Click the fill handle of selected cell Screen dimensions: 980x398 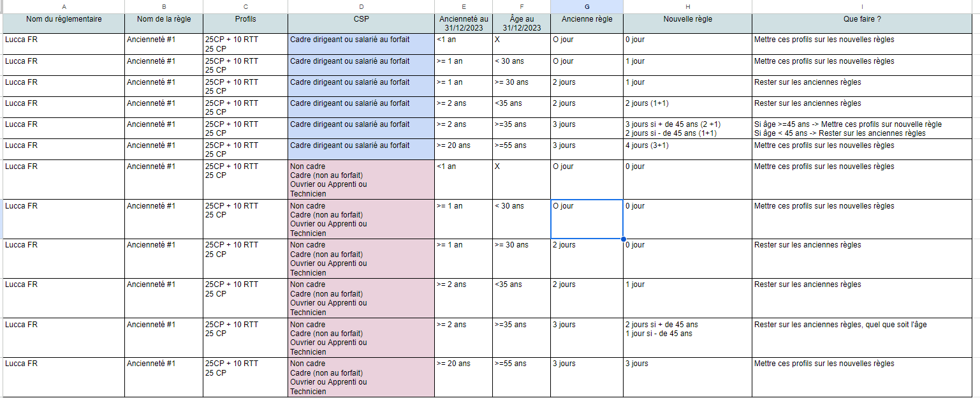click(623, 239)
